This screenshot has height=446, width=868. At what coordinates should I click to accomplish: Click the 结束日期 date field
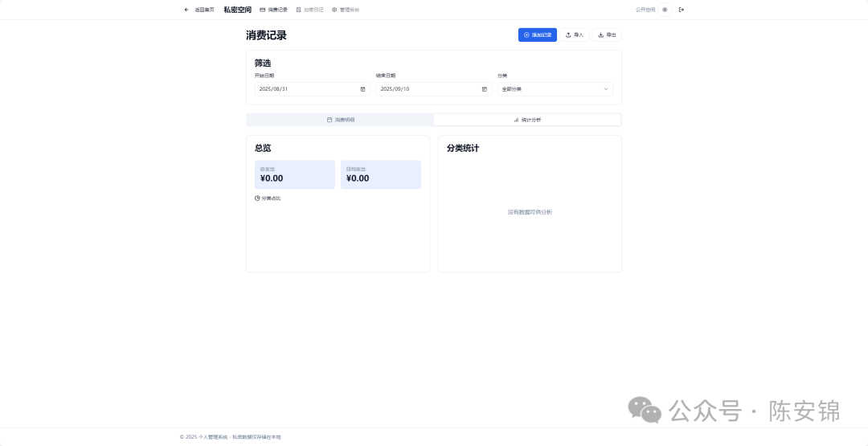(433, 89)
